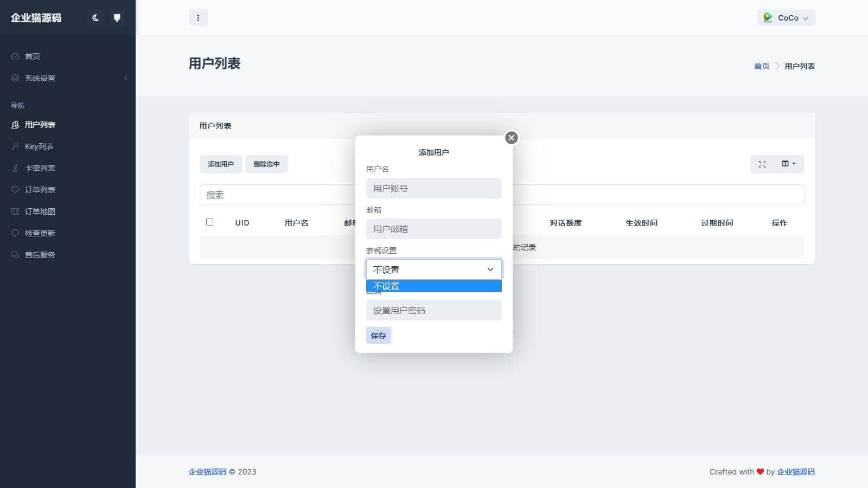Go to 首页 in the sidebar
This screenshot has height=488, width=868.
[33, 56]
